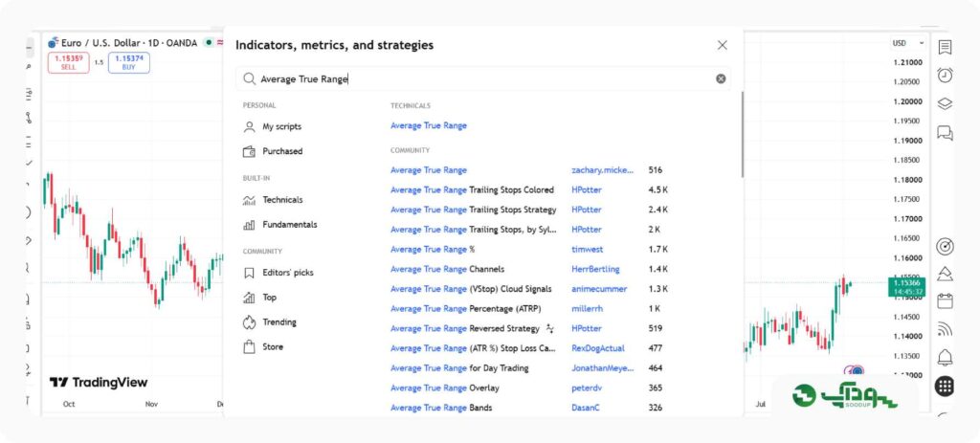980x443 pixels.
Task: Open Purchased category
Action: tap(273, 151)
